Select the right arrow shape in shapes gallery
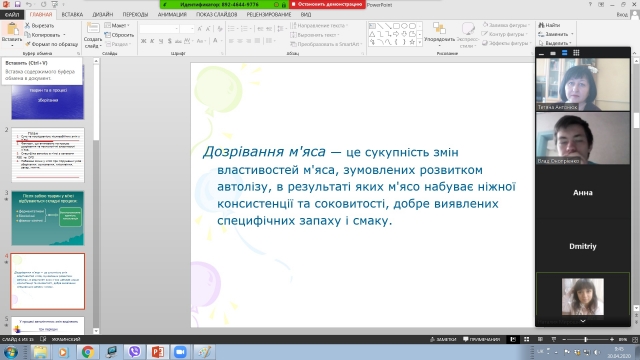This screenshot has height=360, width=640. tap(396, 34)
